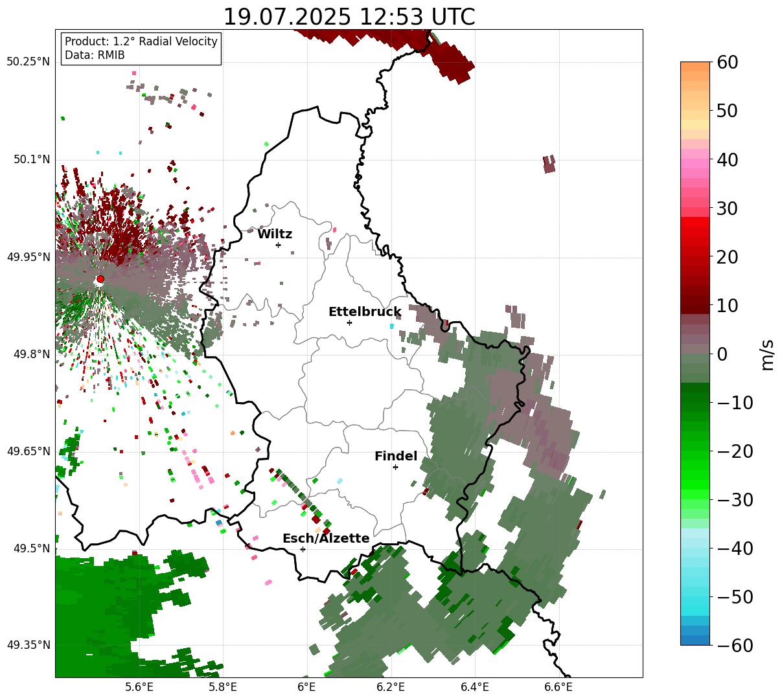
Task: Click the colorbar tick label 10
Action: coord(728,306)
